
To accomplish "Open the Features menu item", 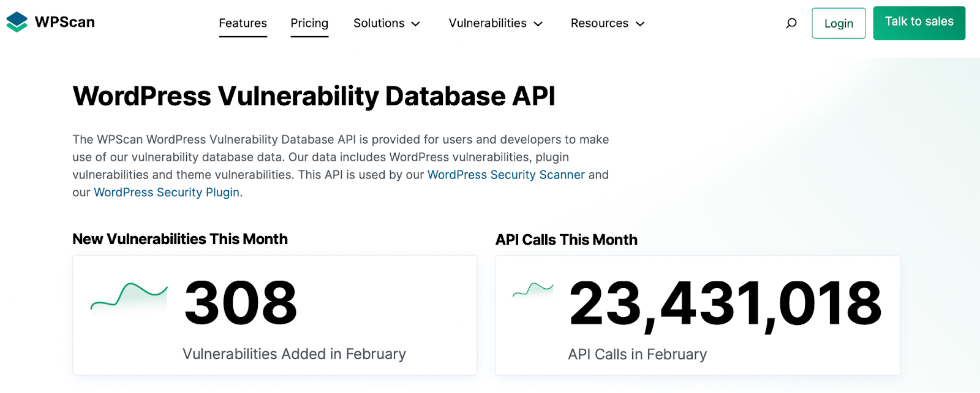I will click(x=243, y=23).
